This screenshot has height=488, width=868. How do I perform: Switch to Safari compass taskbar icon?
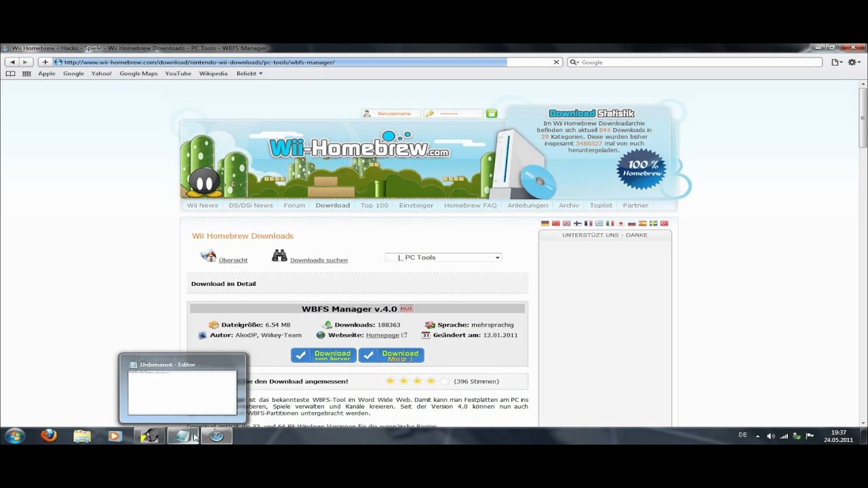click(x=216, y=436)
